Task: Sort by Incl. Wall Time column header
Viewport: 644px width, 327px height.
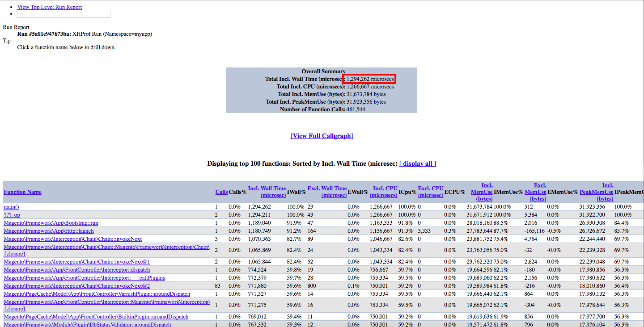Action: point(267,192)
